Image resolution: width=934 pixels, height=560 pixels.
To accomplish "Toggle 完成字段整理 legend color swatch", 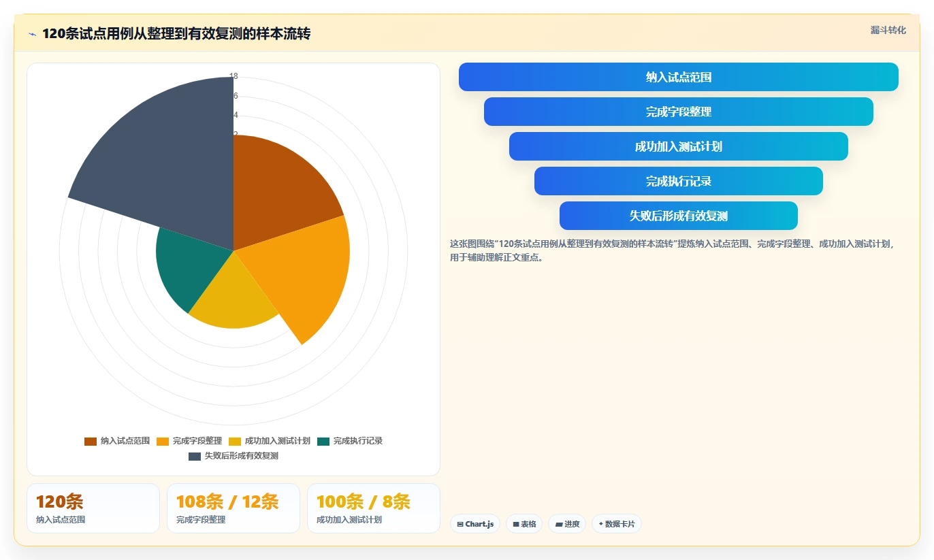I will 163,441.
